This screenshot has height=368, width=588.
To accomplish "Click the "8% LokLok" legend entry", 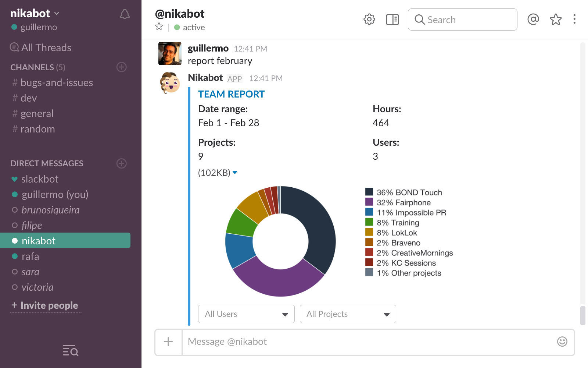I will [391, 233].
